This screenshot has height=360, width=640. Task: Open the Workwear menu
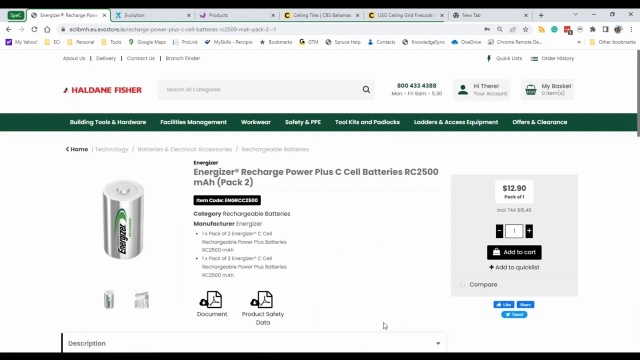256,122
